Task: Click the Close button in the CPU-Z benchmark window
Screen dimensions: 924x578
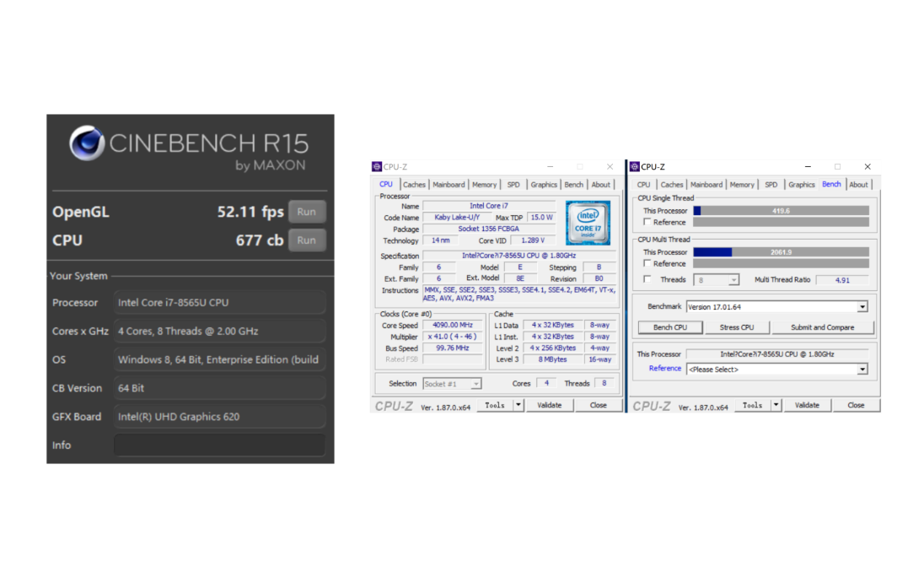Action: pos(856,405)
